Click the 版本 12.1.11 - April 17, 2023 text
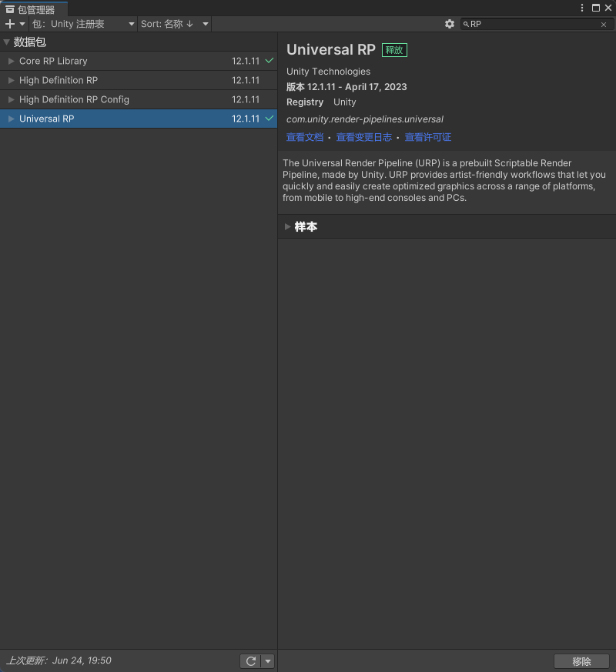 point(346,87)
